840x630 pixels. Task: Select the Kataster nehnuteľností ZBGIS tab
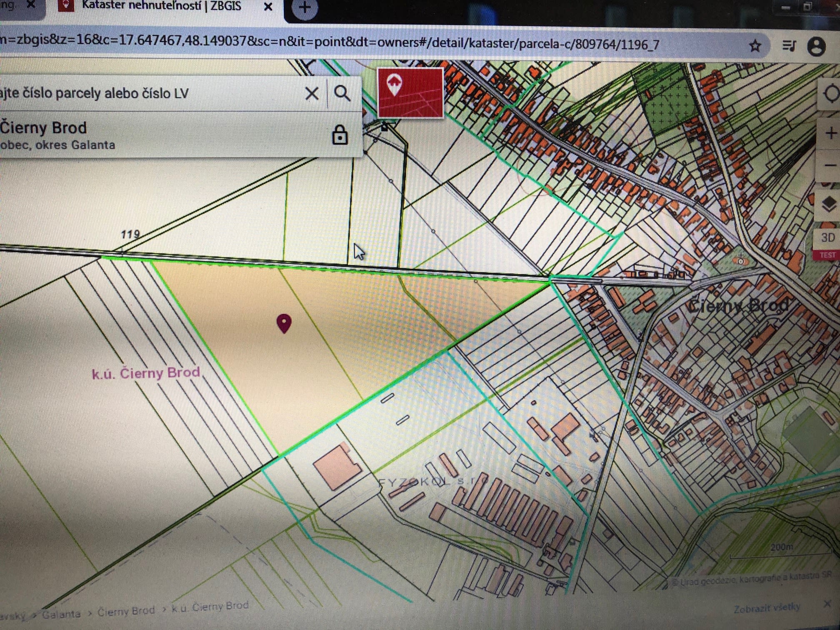coord(160,6)
